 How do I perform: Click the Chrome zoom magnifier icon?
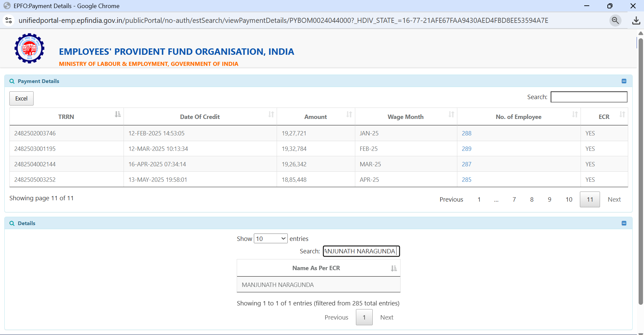pyautogui.click(x=615, y=20)
